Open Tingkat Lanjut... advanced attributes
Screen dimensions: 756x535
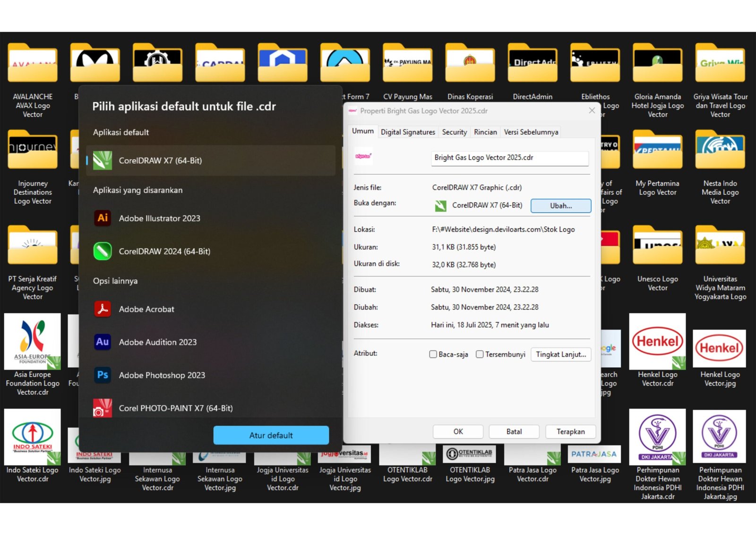[560, 354]
